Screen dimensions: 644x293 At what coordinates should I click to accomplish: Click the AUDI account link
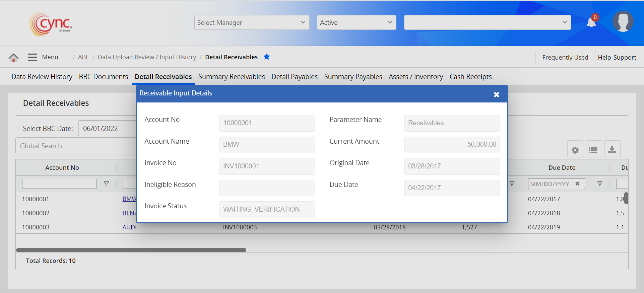(x=129, y=227)
